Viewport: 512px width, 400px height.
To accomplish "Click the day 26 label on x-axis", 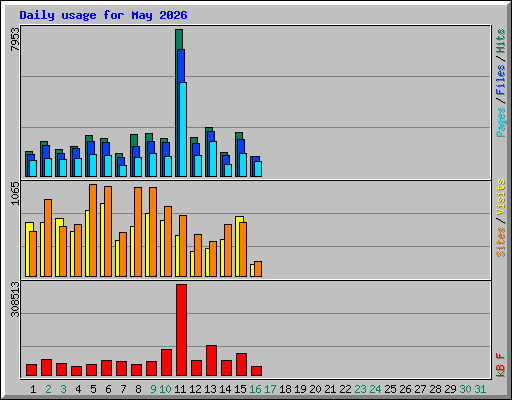I will (405, 389).
